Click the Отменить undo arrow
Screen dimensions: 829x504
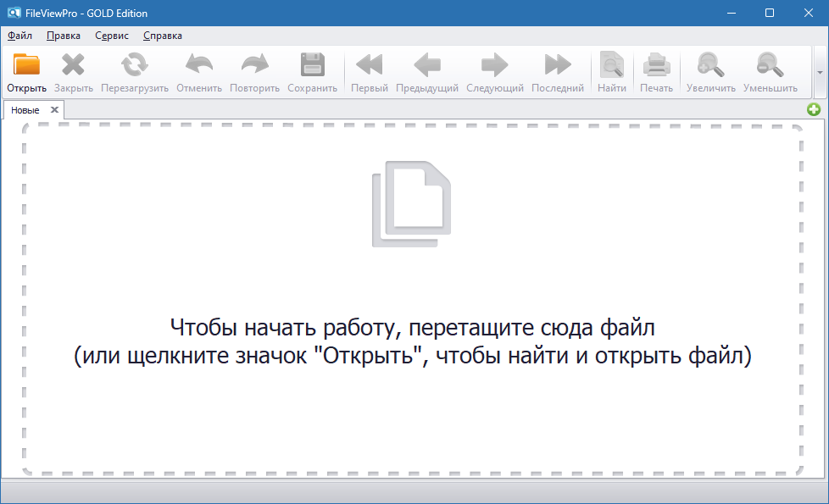[199, 64]
